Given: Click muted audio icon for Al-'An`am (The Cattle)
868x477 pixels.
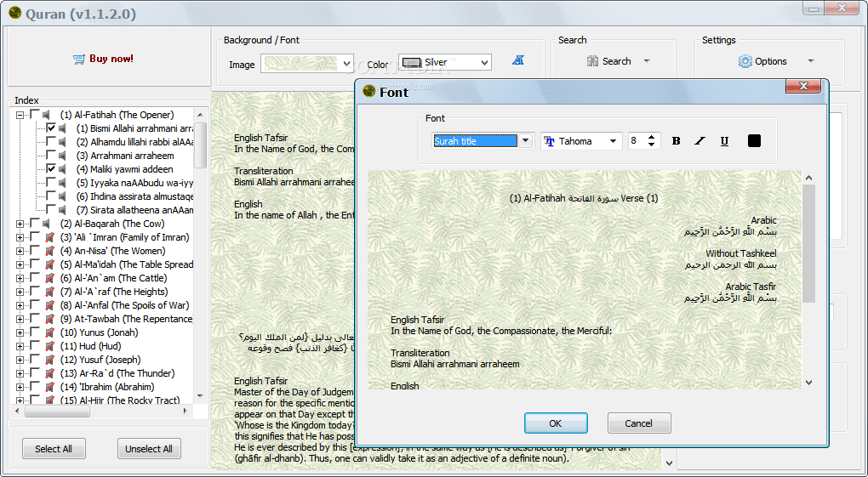Looking at the screenshot, I should point(49,278).
